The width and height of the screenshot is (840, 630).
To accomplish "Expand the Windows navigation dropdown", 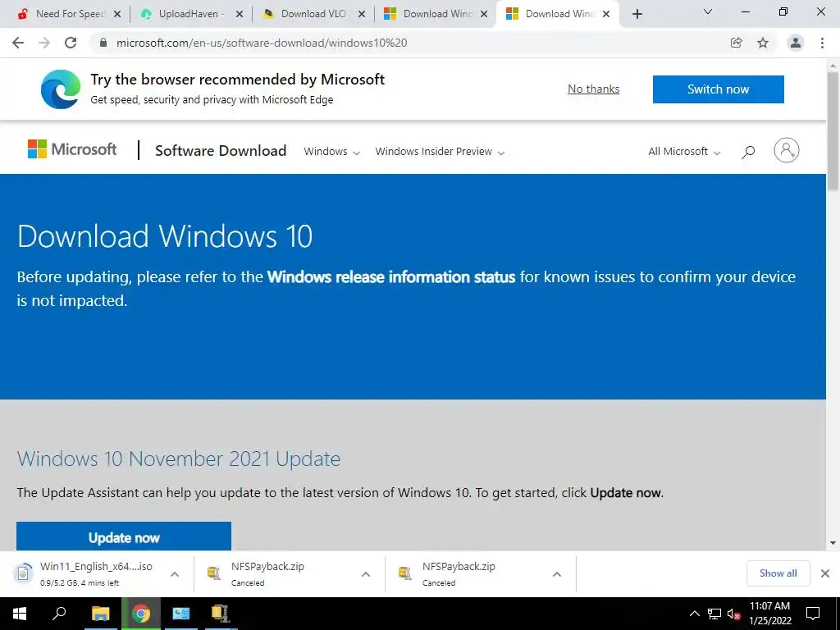I will [x=331, y=152].
